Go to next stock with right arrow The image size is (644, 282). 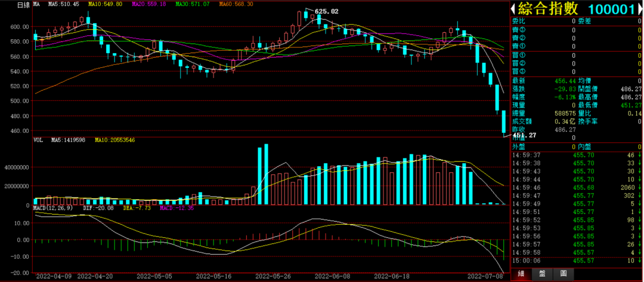coord(641,8)
